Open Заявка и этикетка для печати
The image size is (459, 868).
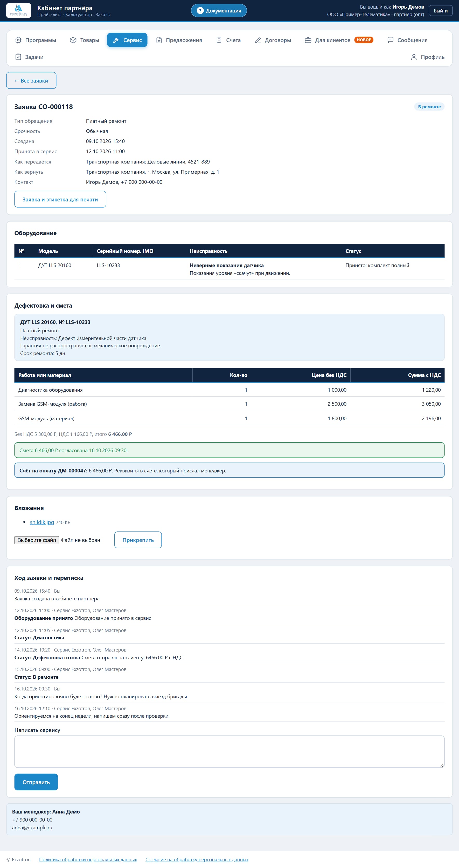(60, 199)
